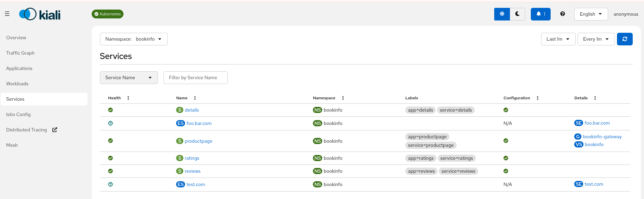Viewport: 644px width, 199px height.
Task: Expand the Last 1m time range dropdown
Action: coord(558,39)
